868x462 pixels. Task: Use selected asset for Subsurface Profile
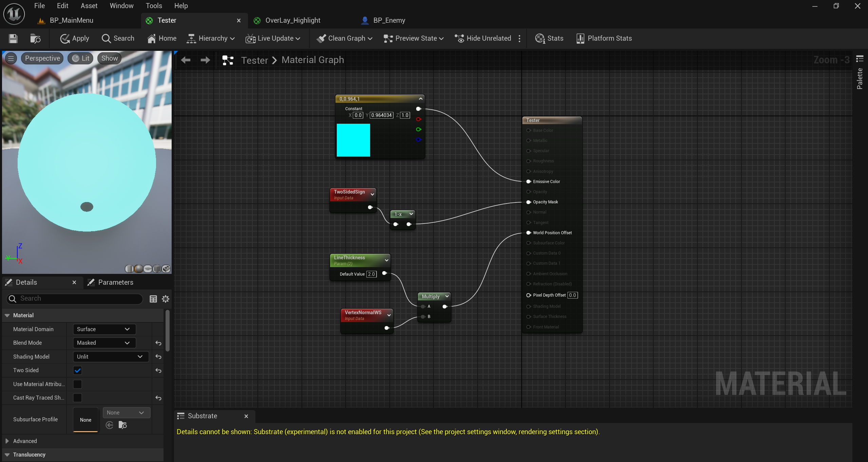point(109,425)
